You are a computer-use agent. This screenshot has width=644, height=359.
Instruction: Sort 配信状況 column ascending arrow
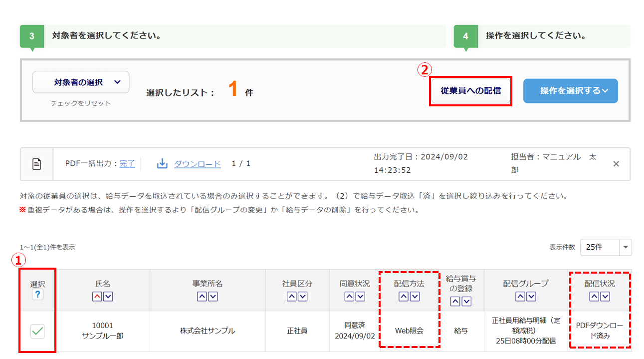pos(594,297)
